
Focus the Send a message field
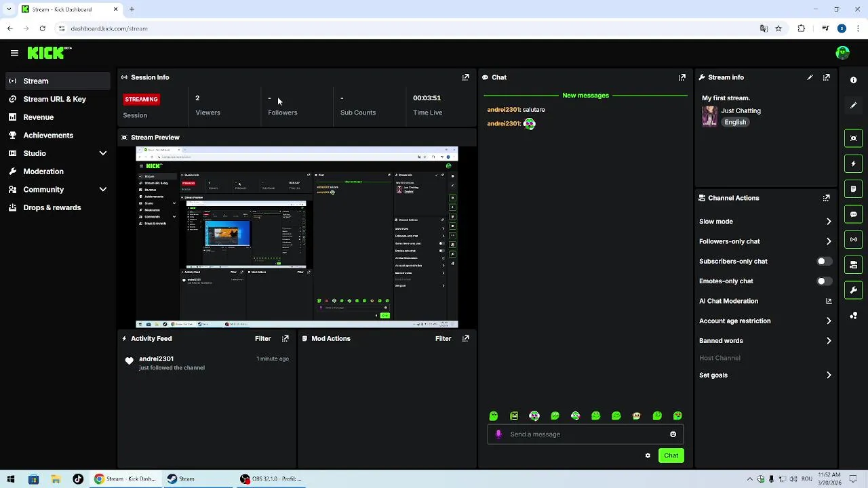[x=585, y=434]
